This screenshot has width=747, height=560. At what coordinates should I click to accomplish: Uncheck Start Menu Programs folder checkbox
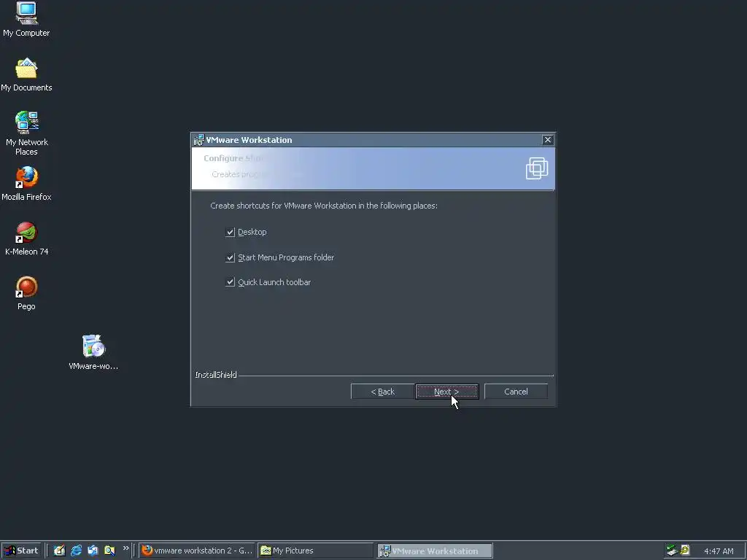click(x=230, y=257)
